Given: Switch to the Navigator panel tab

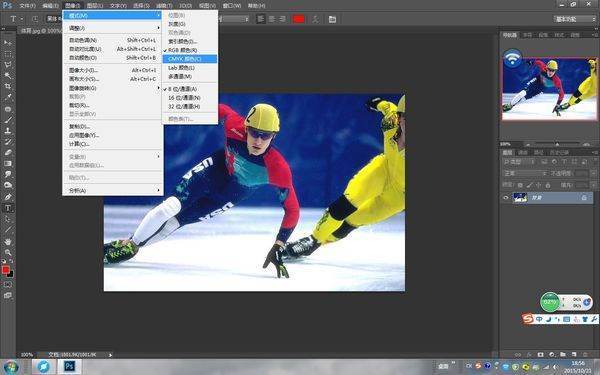Looking at the screenshot, I should click(510, 35).
